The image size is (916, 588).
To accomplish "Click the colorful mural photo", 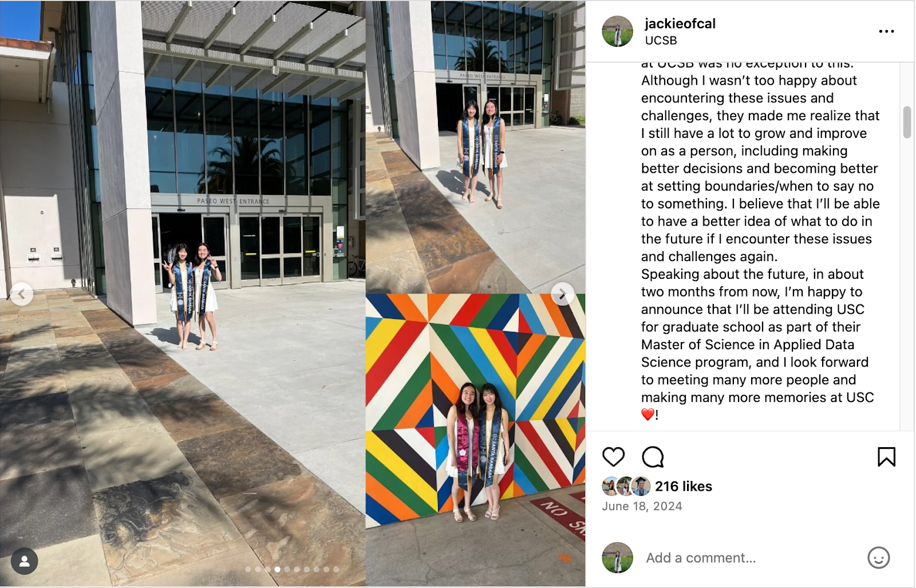I will point(475,440).
